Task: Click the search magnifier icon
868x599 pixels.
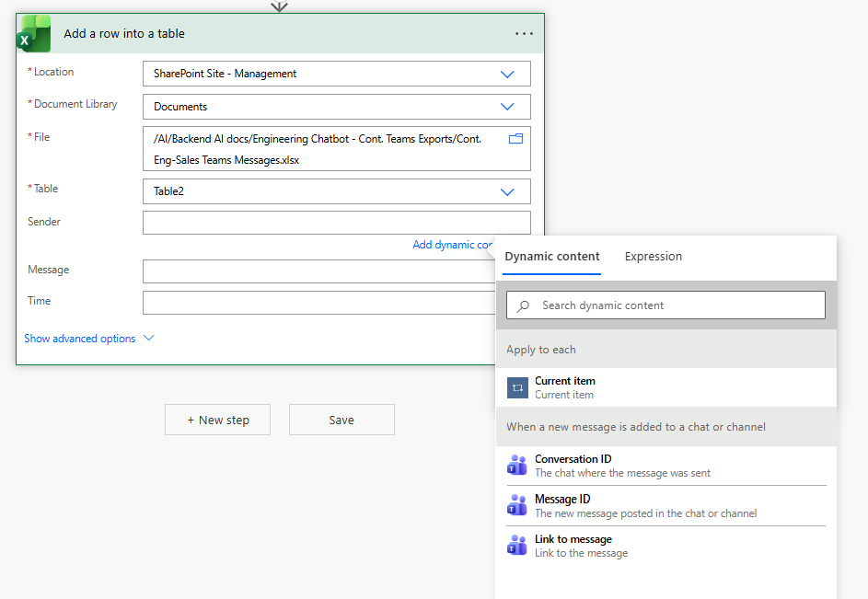Action: click(x=523, y=305)
